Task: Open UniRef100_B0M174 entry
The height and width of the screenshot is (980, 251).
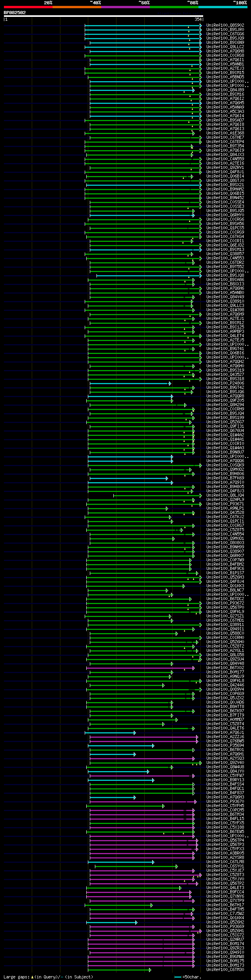Action: coord(225,944)
